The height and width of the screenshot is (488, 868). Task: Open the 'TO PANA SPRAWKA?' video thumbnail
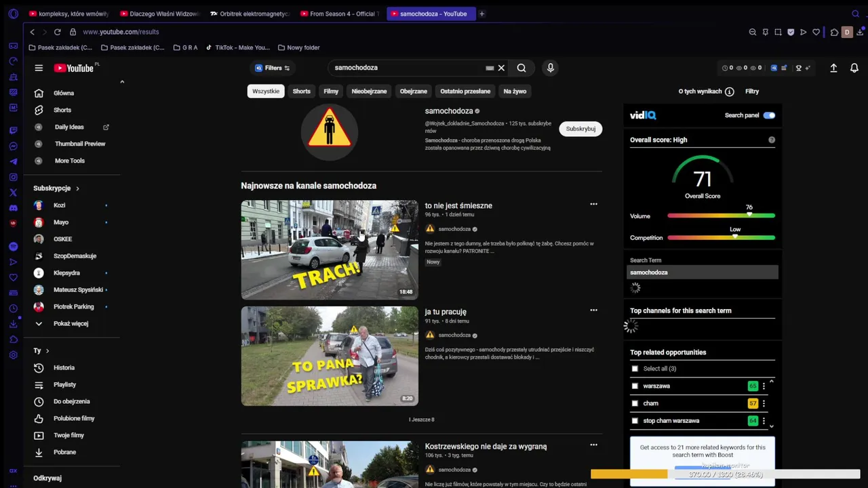330,356
